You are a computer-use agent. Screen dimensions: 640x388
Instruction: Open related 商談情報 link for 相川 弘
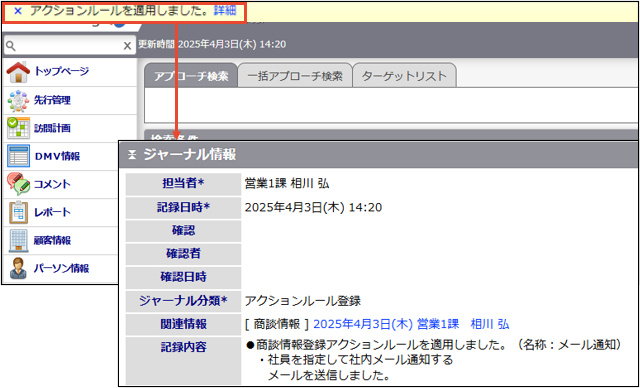click(411, 324)
